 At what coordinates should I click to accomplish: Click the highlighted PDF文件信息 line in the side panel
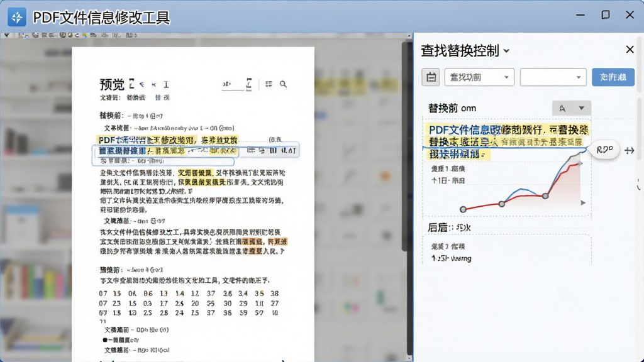tap(509, 130)
